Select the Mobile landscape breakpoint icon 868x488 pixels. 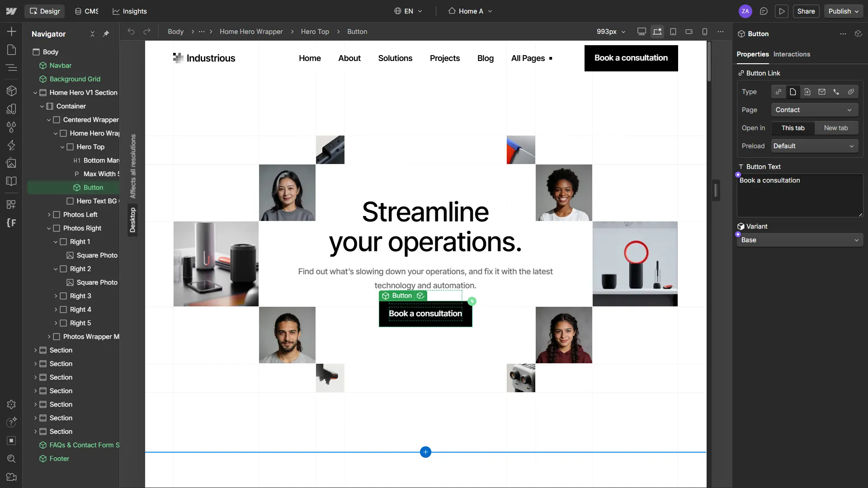click(x=689, y=32)
